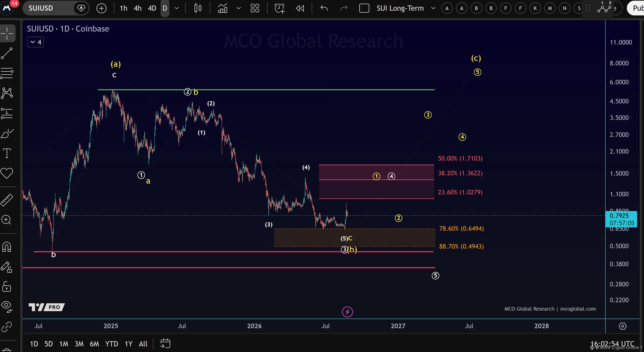Click the yellow (c) wave label
This screenshot has width=644, height=352.
476,58
